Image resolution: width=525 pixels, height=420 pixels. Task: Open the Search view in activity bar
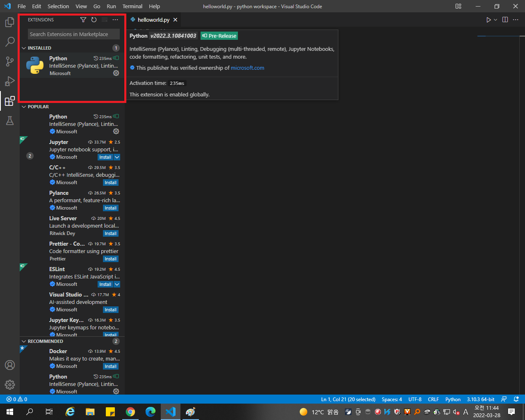tap(10, 42)
